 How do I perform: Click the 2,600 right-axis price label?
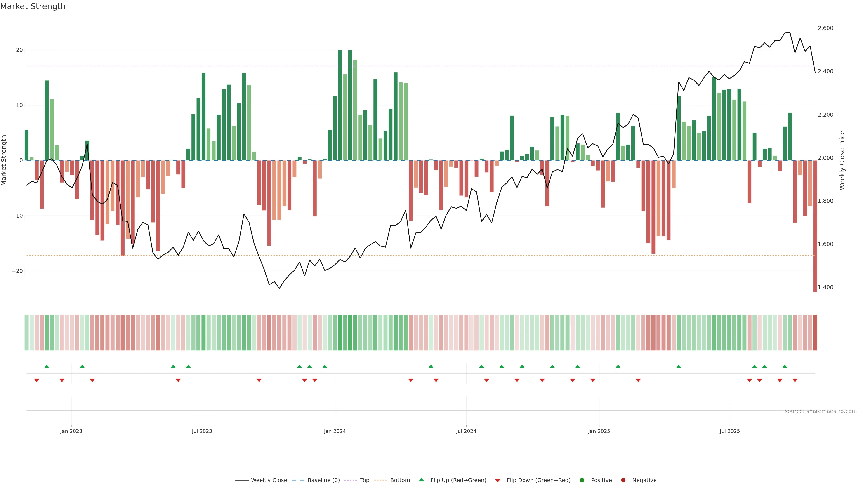coord(825,28)
